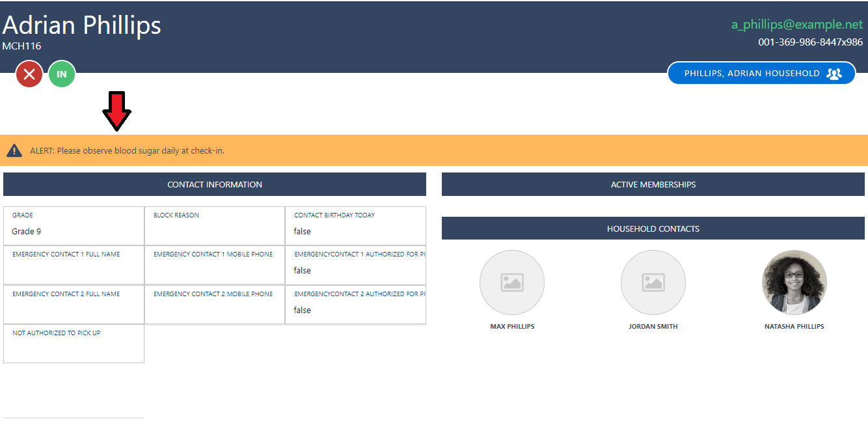Screen dimensions: 868x427
Task: Click the Household Contacts header bar
Action: pyautogui.click(x=653, y=228)
